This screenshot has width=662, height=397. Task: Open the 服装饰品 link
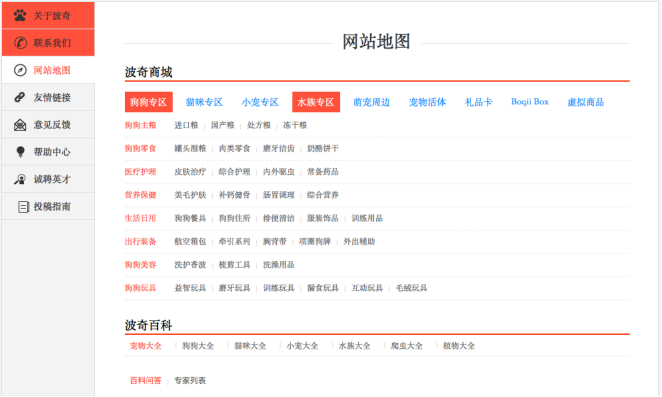323,218
